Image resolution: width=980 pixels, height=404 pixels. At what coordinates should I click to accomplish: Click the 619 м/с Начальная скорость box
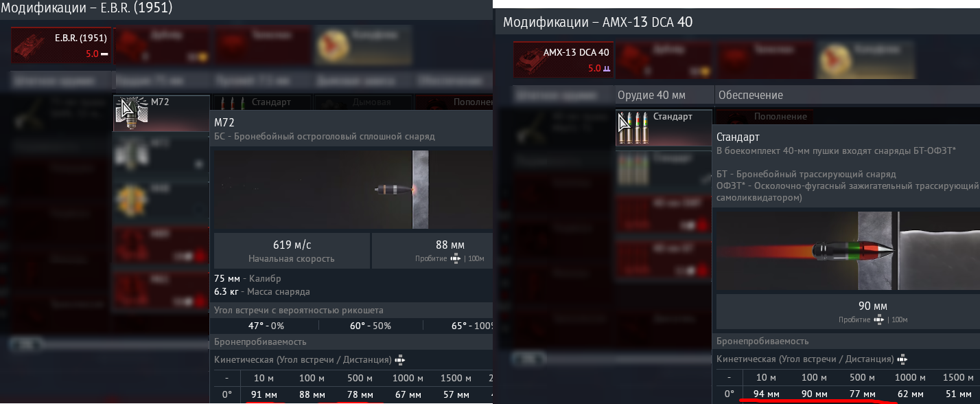pyautogui.click(x=292, y=251)
